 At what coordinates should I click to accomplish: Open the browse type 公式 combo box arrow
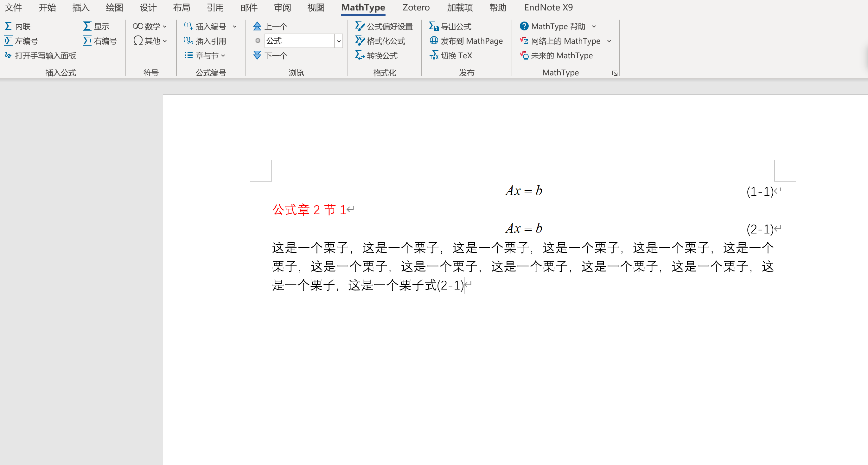[x=339, y=41]
